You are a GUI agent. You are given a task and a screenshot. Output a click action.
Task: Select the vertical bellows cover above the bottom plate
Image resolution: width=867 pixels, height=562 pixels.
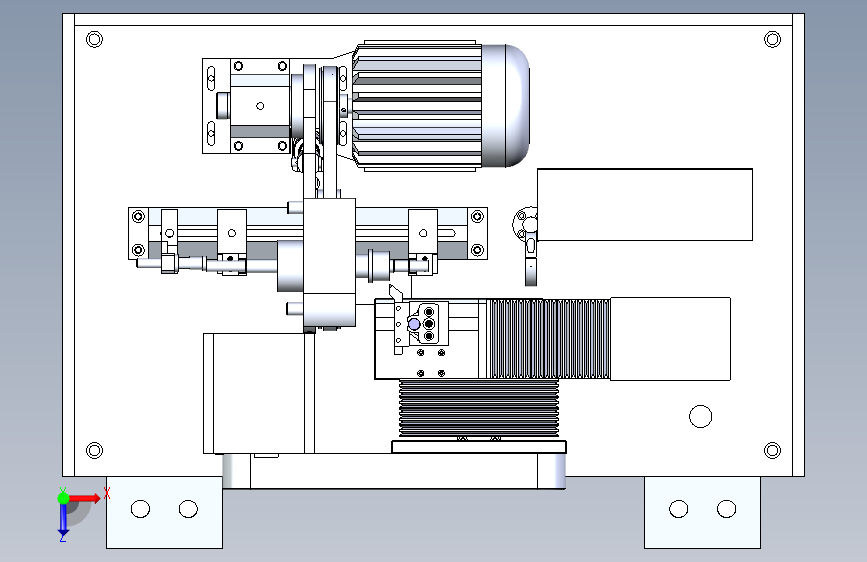click(x=479, y=409)
